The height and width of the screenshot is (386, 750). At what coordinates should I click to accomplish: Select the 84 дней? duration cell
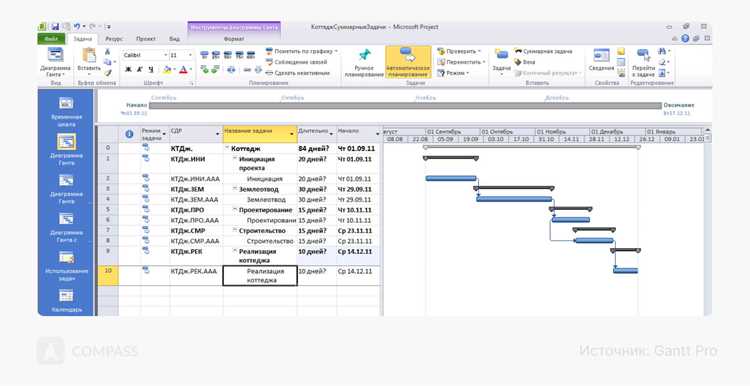click(x=317, y=148)
